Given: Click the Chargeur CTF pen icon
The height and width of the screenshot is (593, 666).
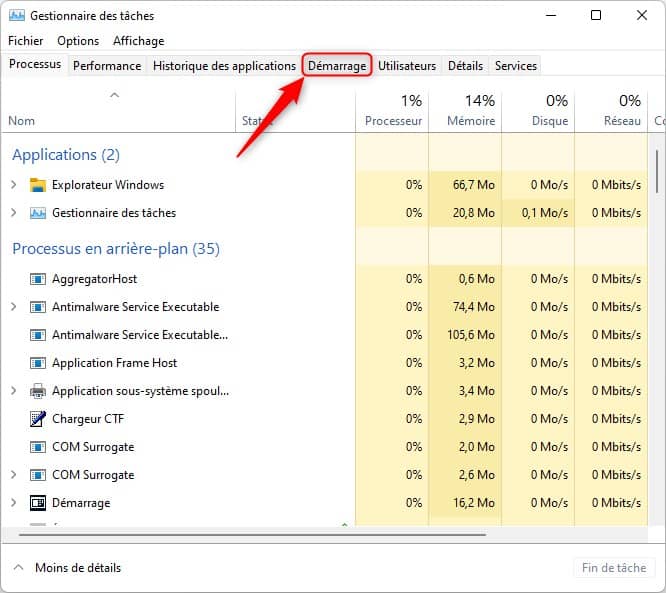Looking at the screenshot, I should click(x=38, y=419).
